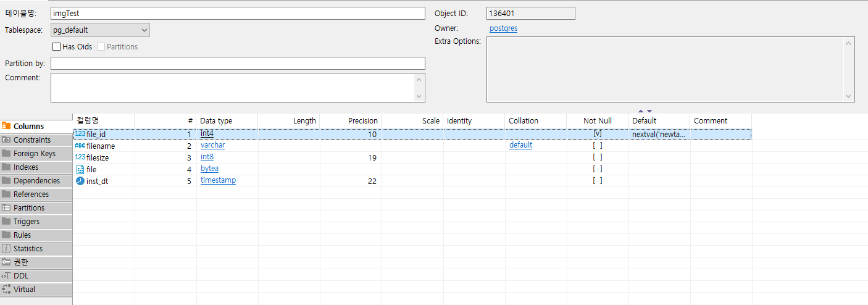
Task: Click the Rules folder icon
Action: point(6,235)
